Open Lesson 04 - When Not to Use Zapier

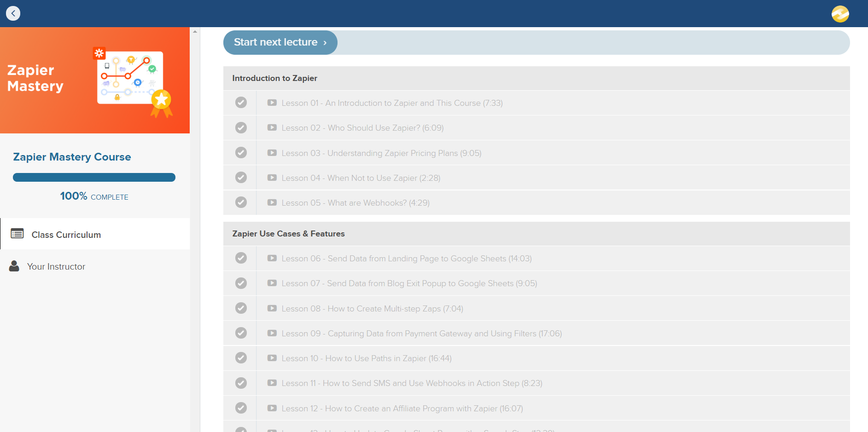[361, 178]
